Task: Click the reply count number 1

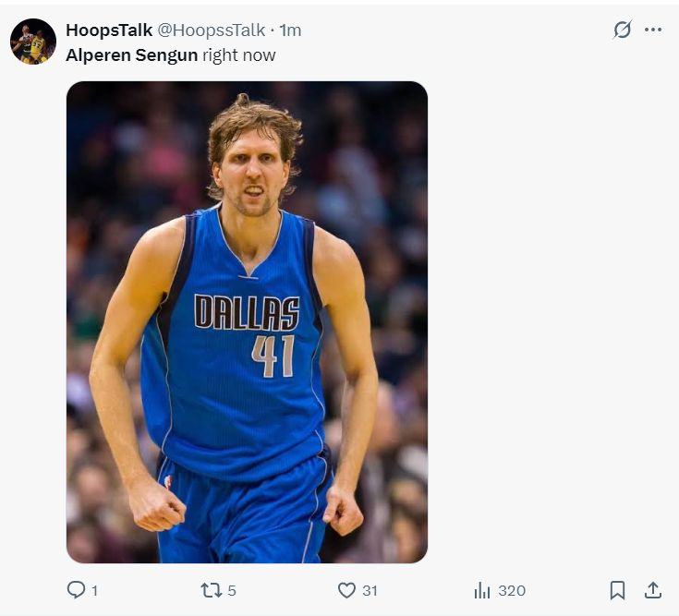Action: (94, 591)
